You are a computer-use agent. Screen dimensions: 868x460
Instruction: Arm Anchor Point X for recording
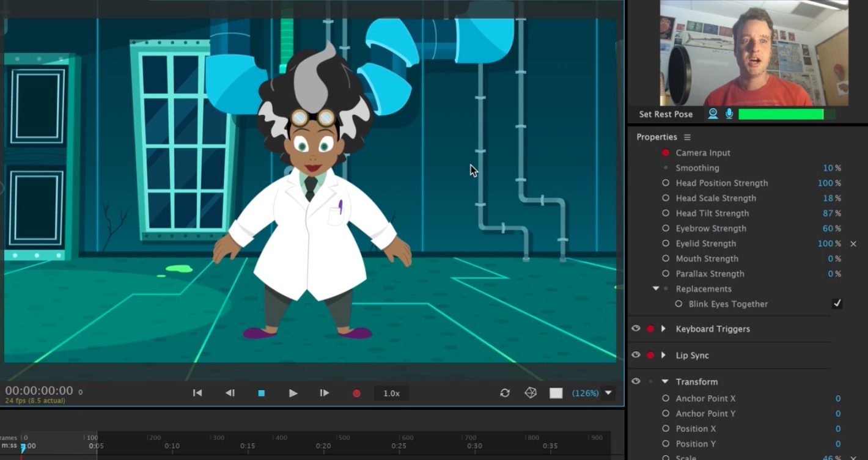pyautogui.click(x=666, y=398)
